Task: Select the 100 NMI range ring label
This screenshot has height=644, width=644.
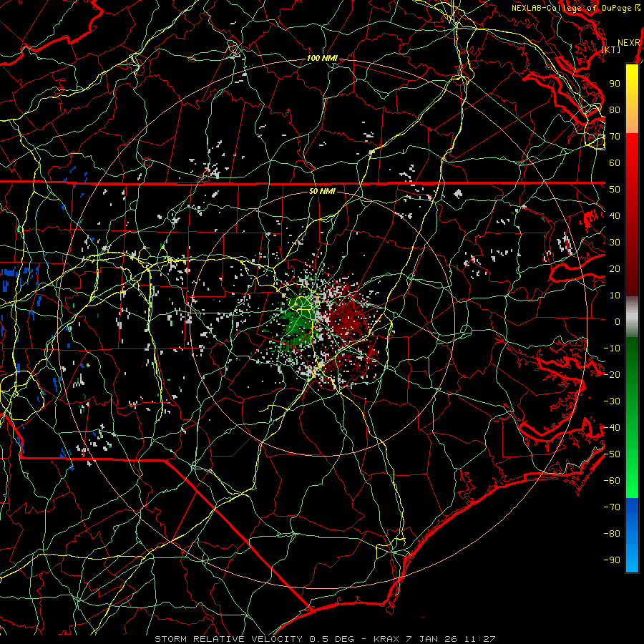Action: [x=322, y=59]
